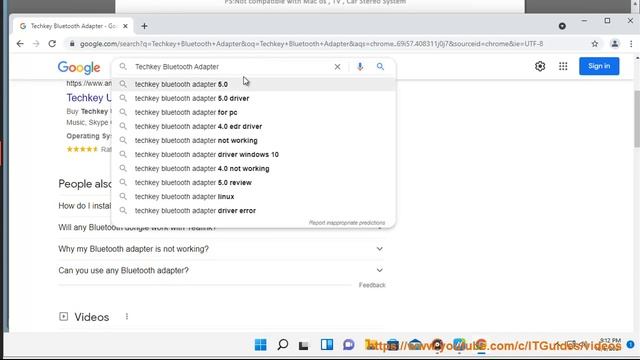Open Windows taskbar search
This screenshot has height=360, width=640.
(282, 345)
